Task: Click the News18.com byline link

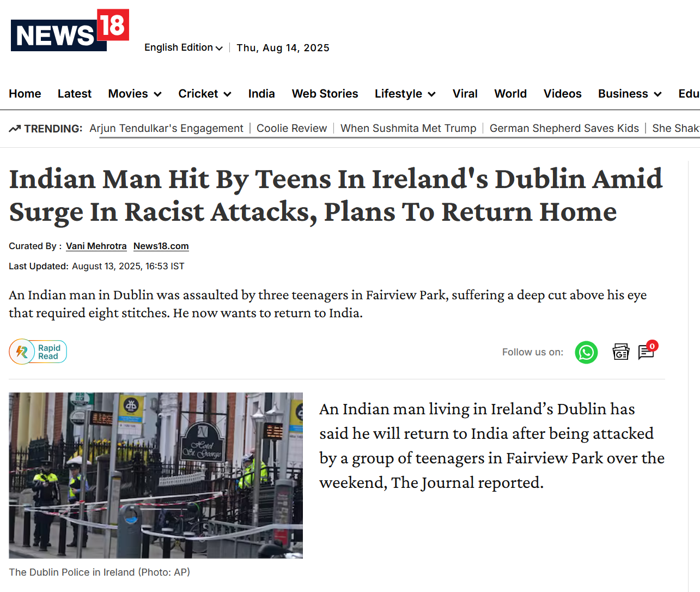Action: coord(161,246)
